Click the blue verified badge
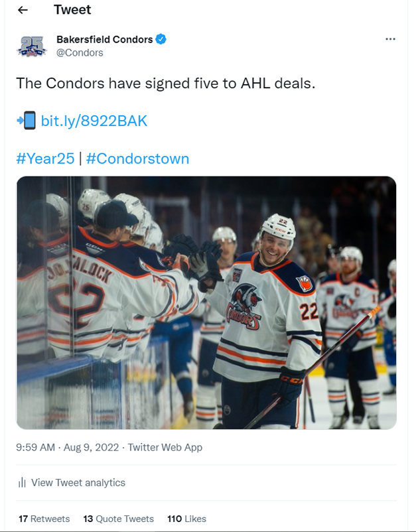 click(161, 39)
